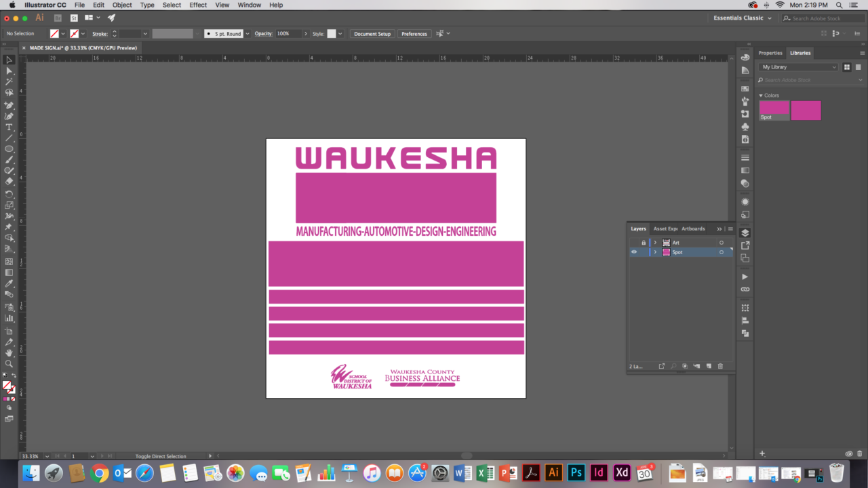Switch to the Properties tab
Image resolution: width=868 pixels, height=488 pixels.
pyautogui.click(x=770, y=53)
